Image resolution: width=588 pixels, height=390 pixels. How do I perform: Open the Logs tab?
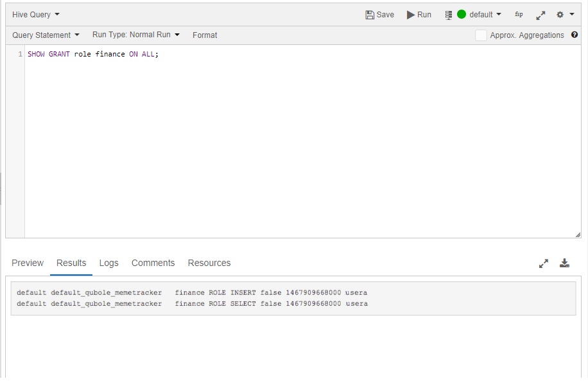pos(108,263)
